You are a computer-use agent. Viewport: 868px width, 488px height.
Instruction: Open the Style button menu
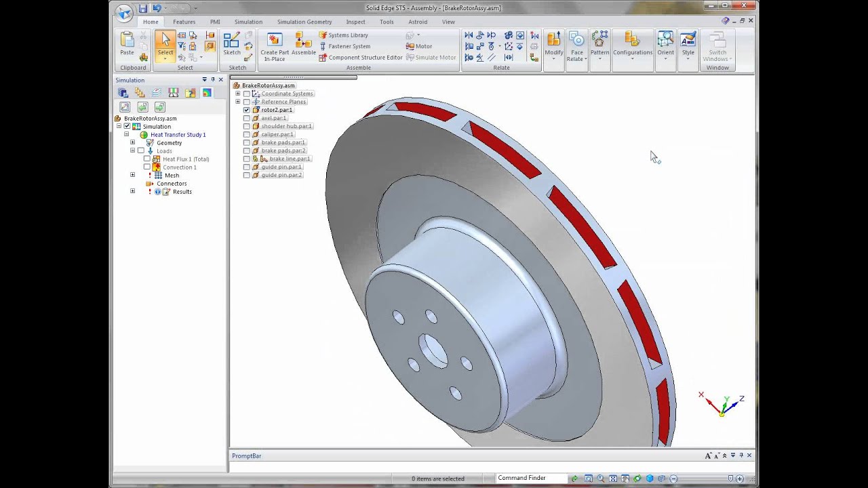688,46
